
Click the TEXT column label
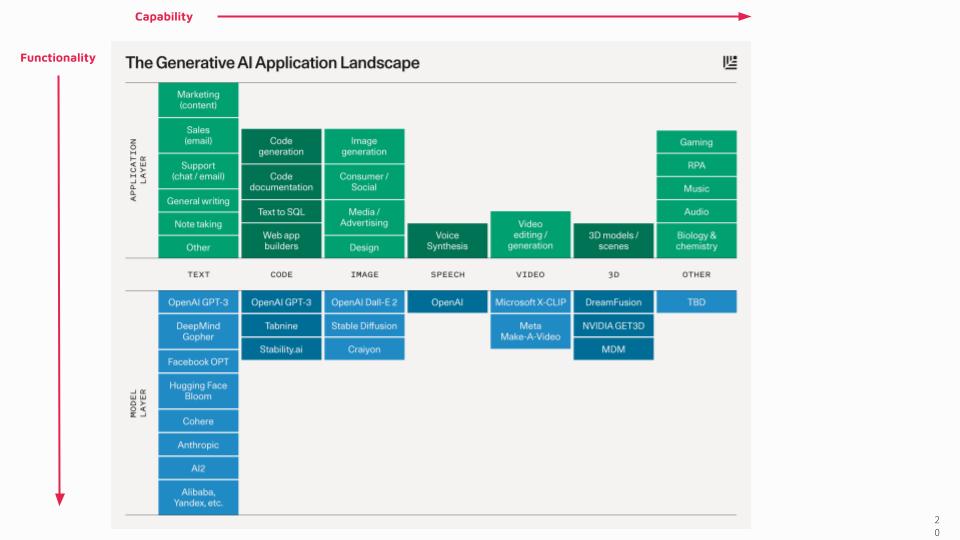pyautogui.click(x=198, y=274)
